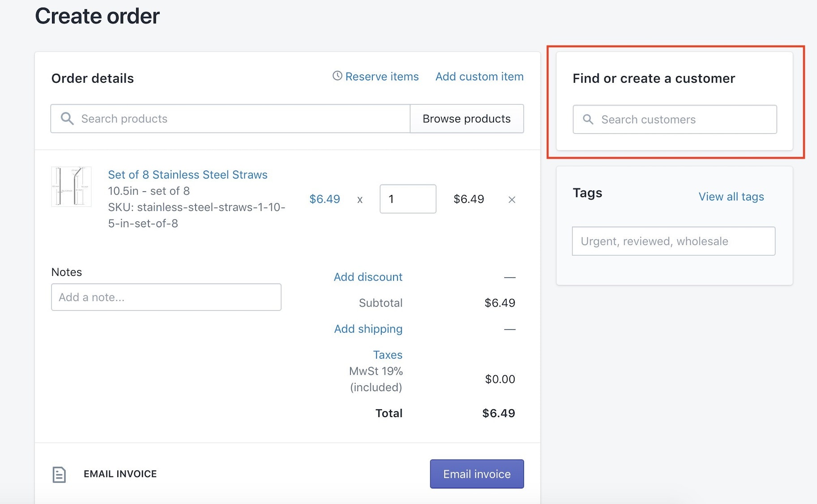Focus the Search products field
Screen dimensions: 817x504
[242, 119]
